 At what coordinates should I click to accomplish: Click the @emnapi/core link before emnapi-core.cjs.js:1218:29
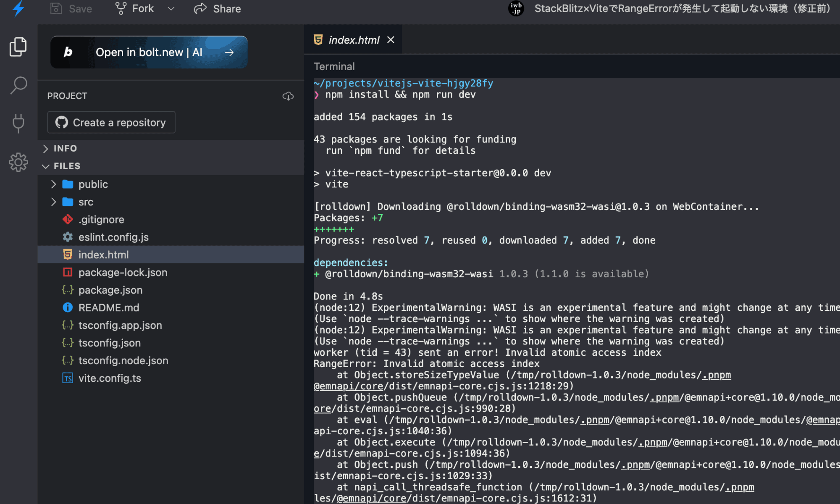click(349, 386)
